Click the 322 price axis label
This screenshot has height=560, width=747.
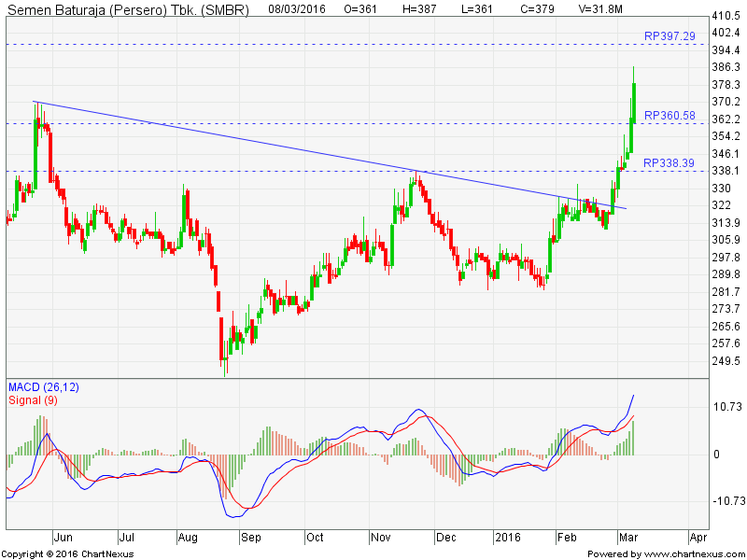[x=721, y=205]
